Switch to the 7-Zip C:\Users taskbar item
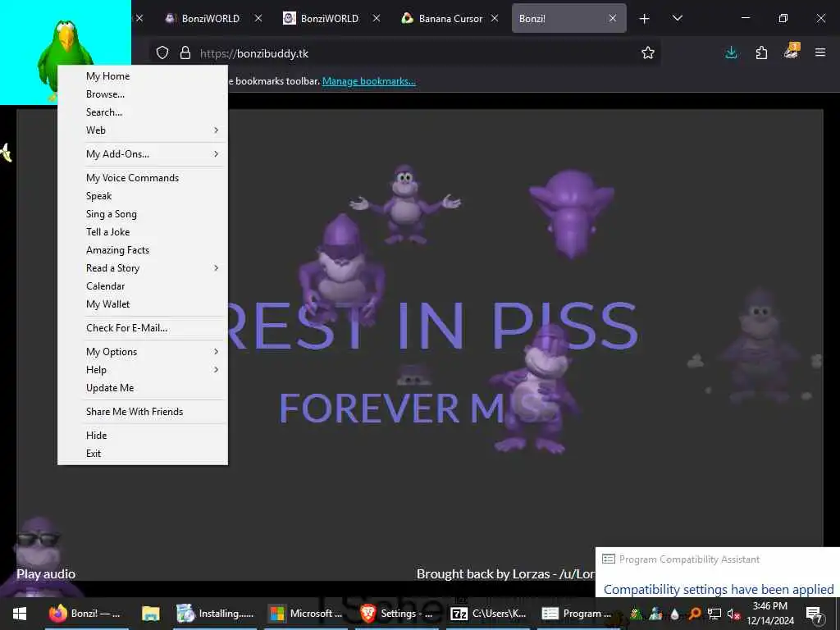Viewport: 840px width, 630px height. click(x=488, y=614)
